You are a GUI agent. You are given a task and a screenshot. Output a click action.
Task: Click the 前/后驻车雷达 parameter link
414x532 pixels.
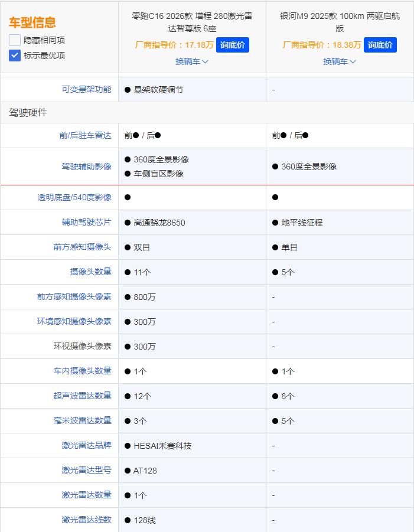(85, 135)
